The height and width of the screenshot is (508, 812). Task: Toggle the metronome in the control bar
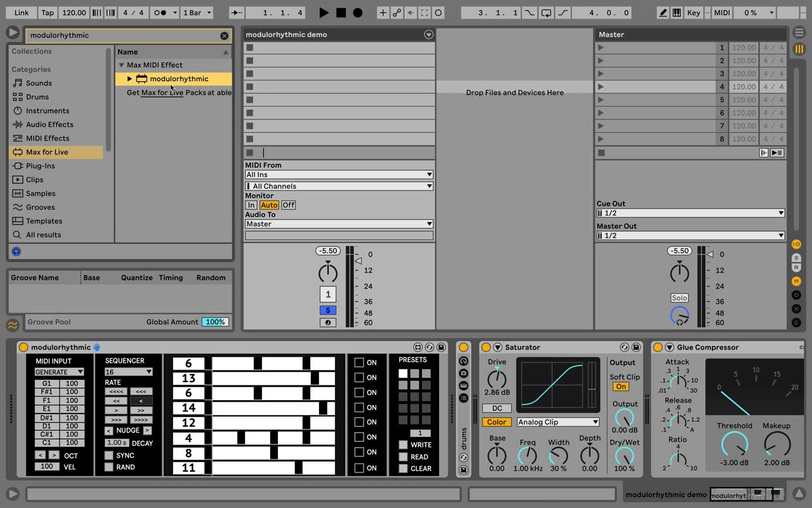pos(161,13)
